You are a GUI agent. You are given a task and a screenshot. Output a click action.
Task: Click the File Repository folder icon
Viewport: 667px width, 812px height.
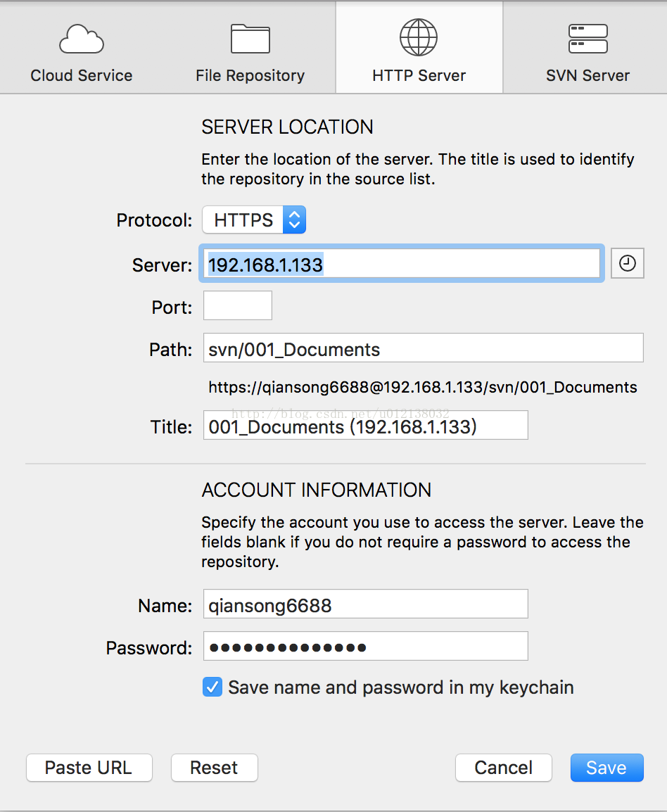pyautogui.click(x=250, y=38)
